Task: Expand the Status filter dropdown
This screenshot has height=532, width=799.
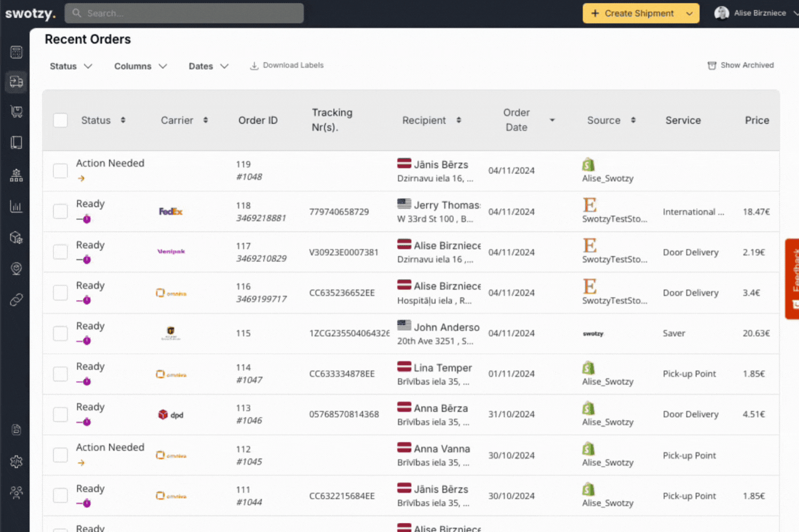Action: click(x=70, y=66)
